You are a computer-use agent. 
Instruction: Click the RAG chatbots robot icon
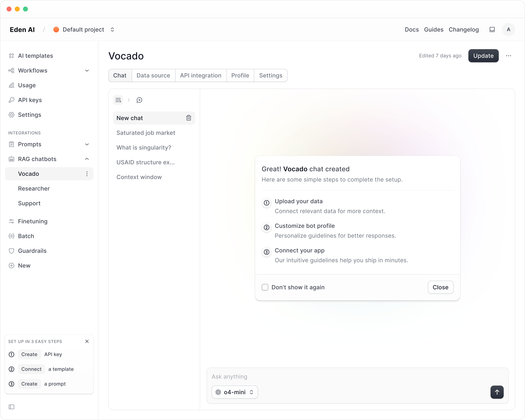click(x=11, y=159)
